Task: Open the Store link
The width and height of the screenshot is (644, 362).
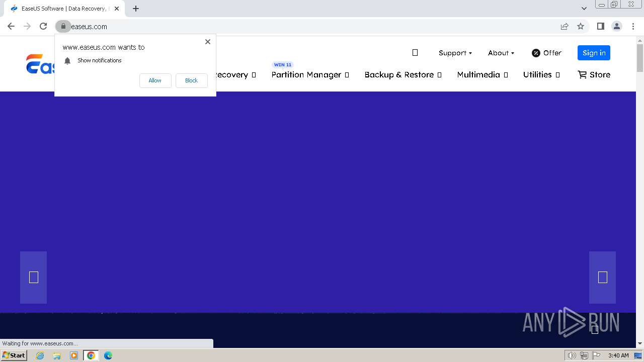Action: (x=594, y=74)
